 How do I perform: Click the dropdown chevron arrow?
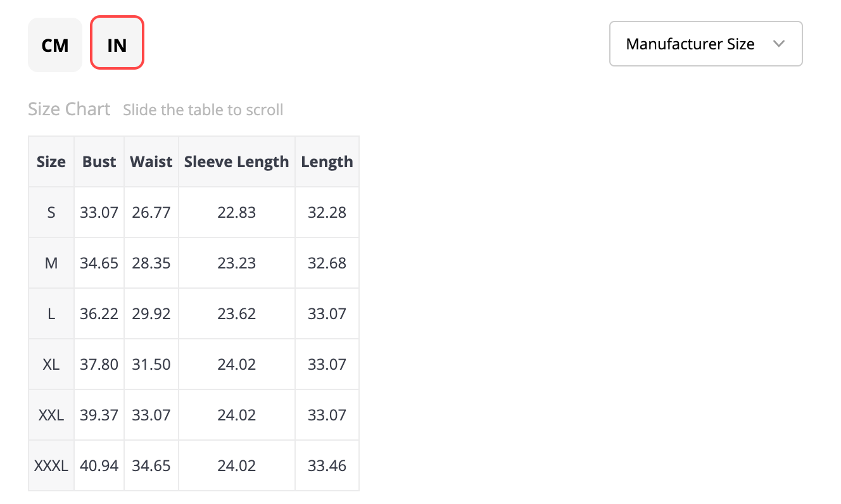coord(779,44)
